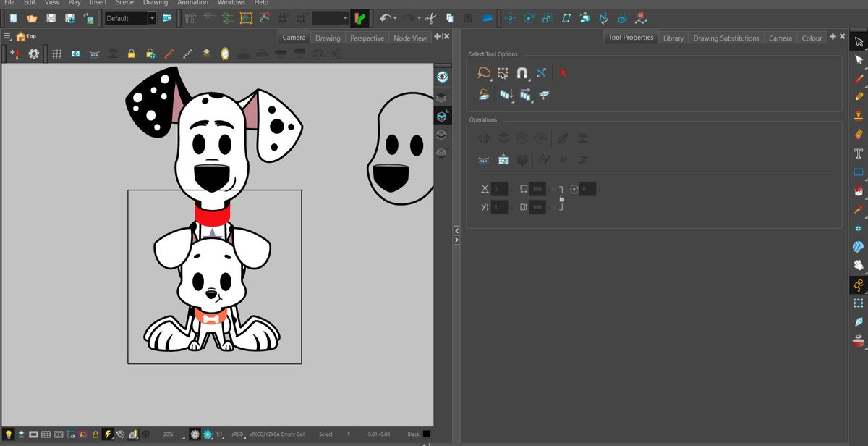Switch to the Library tab
Viewport: 868px width, 446px height.
pos(673,38)
